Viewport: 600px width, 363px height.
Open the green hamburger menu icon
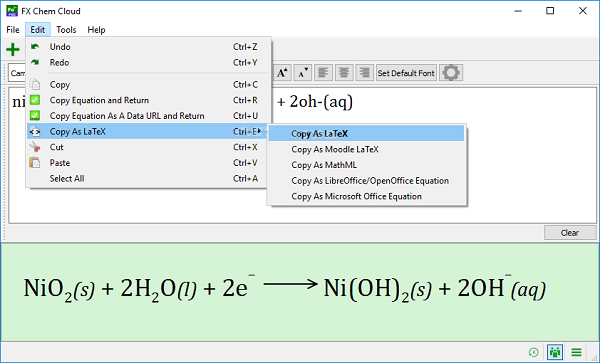click(x=576, y=352)
